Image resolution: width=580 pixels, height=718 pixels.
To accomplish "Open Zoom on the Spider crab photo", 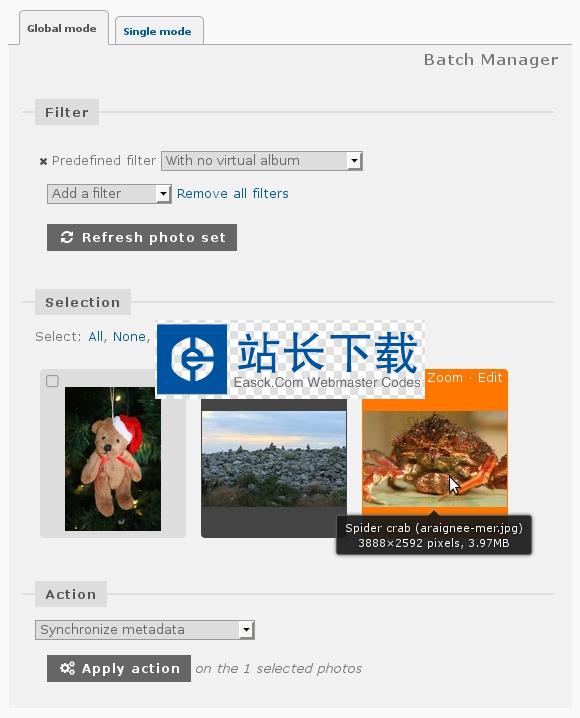I will tap(445, 378).
